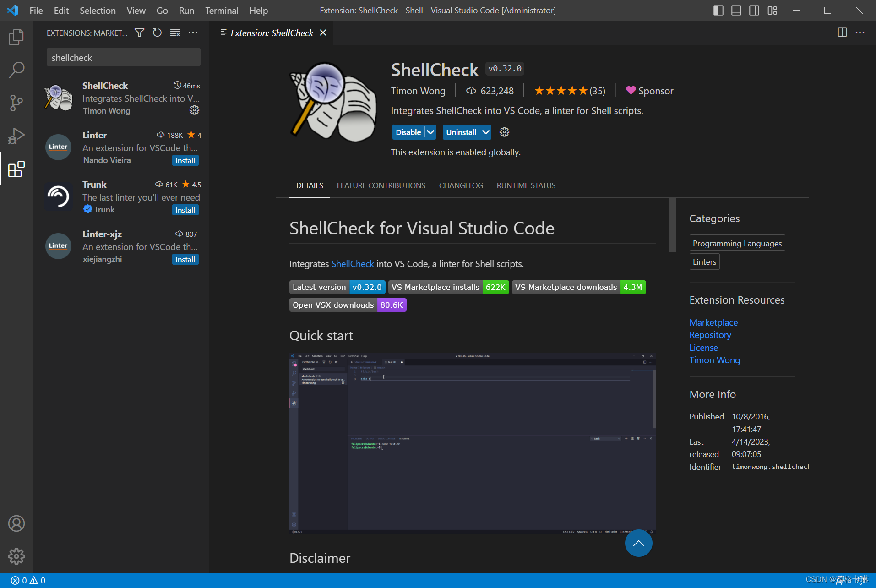The height and width of the screenshot is (588, 876).
Task: Click the Quick start screenshot image
Action: point(472,443)
